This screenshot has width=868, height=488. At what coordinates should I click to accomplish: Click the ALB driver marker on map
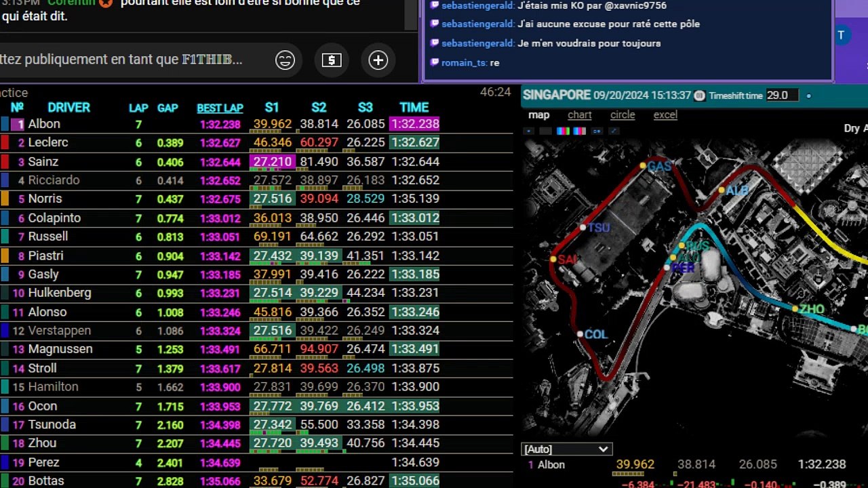722,190
